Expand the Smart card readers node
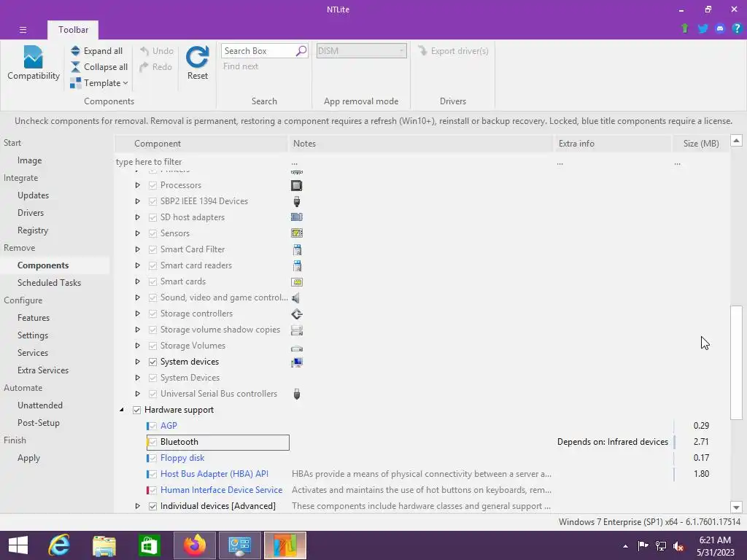This screenshot has width=747, height=560. pos(137,265)
